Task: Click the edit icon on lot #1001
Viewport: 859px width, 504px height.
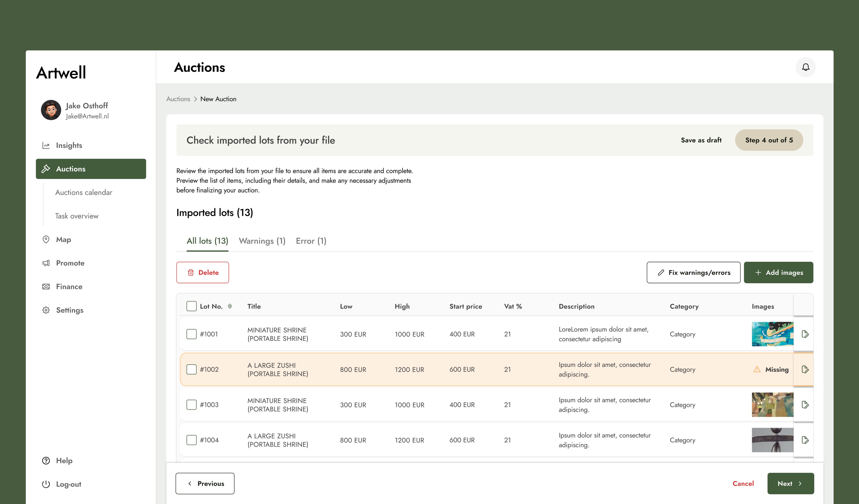Action: (805, 334)
